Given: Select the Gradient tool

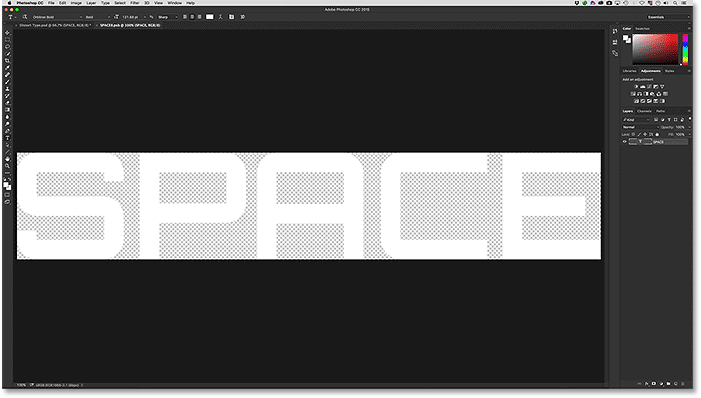Looking at the screenshot, I should (7, 110).
